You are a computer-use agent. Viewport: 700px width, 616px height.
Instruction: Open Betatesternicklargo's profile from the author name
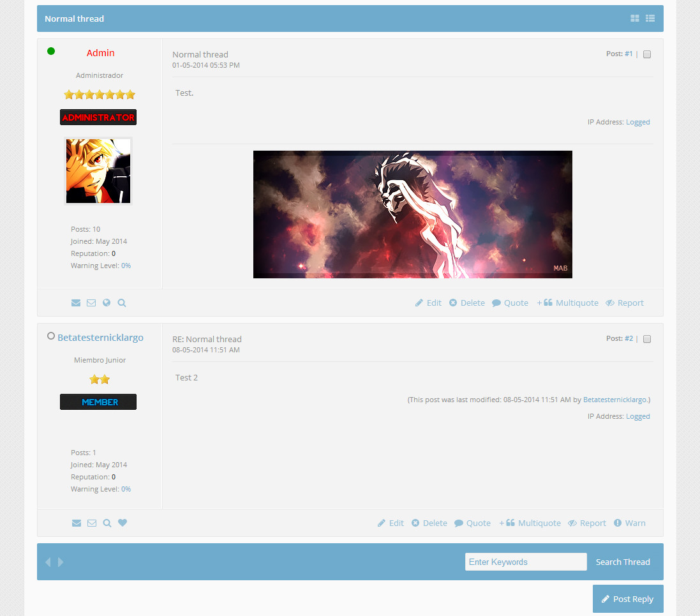100,337
